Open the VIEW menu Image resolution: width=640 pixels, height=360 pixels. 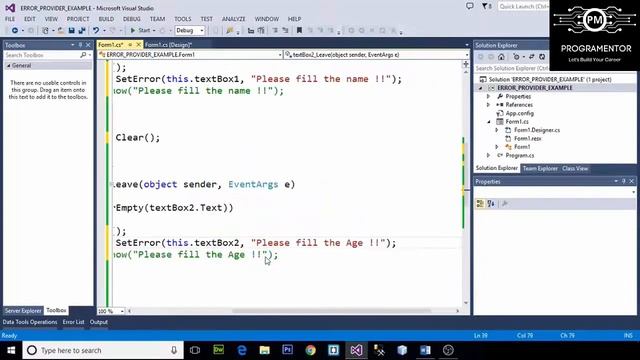coord(51,19)
